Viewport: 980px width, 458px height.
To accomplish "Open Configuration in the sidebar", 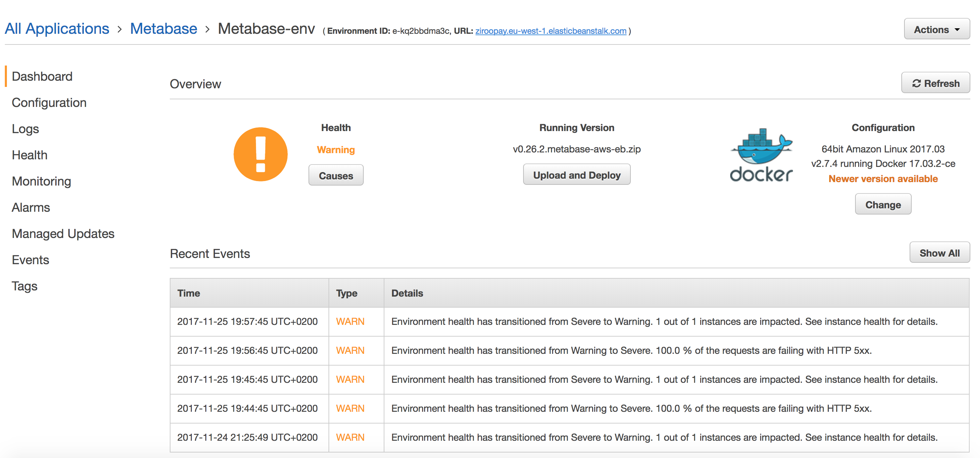I will (x=49, y=103).
